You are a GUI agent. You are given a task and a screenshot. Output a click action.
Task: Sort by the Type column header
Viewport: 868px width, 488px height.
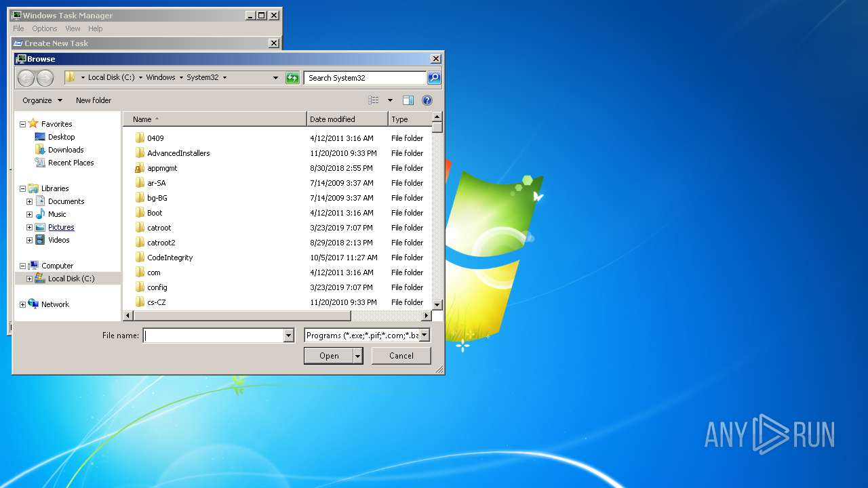tap(410, 119)
